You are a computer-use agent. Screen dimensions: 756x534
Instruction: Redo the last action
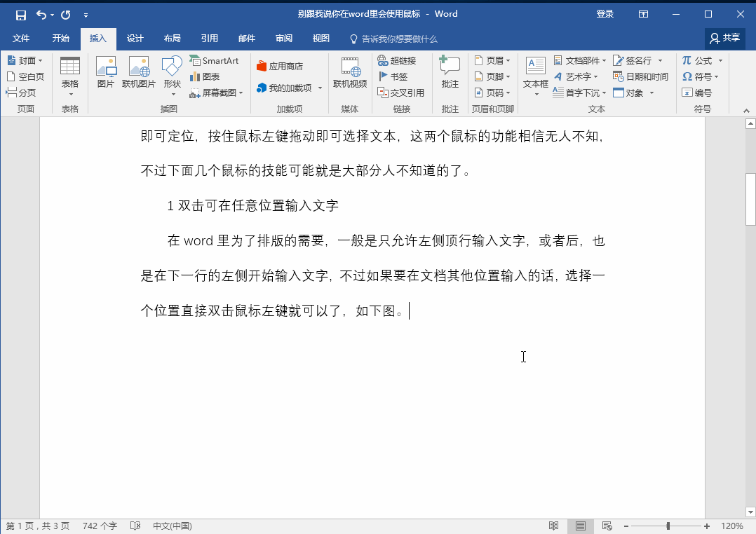pos(66,15)
